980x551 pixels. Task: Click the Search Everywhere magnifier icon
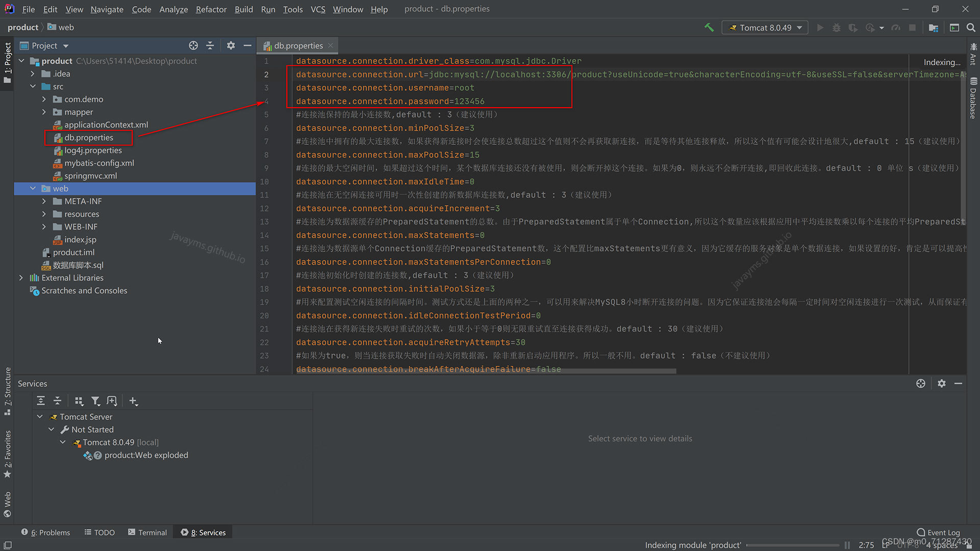coord(971,28)
